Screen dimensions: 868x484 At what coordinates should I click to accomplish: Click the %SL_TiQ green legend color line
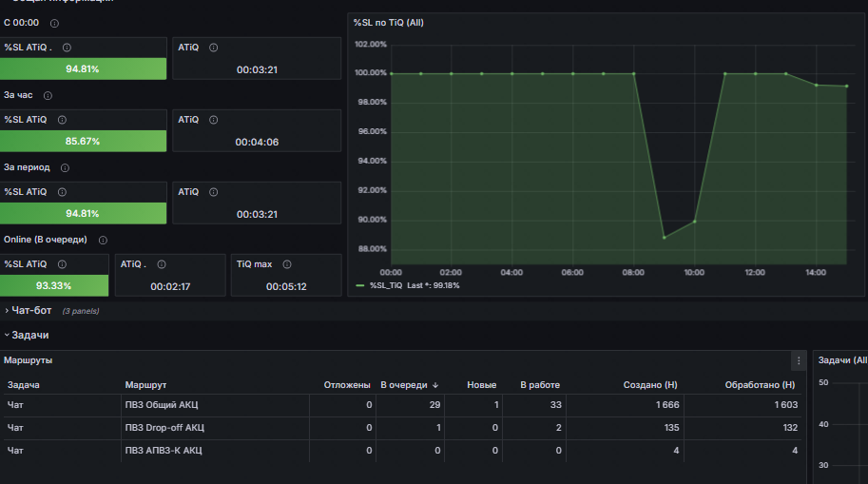pyautogui.click(x=359, y=286)
